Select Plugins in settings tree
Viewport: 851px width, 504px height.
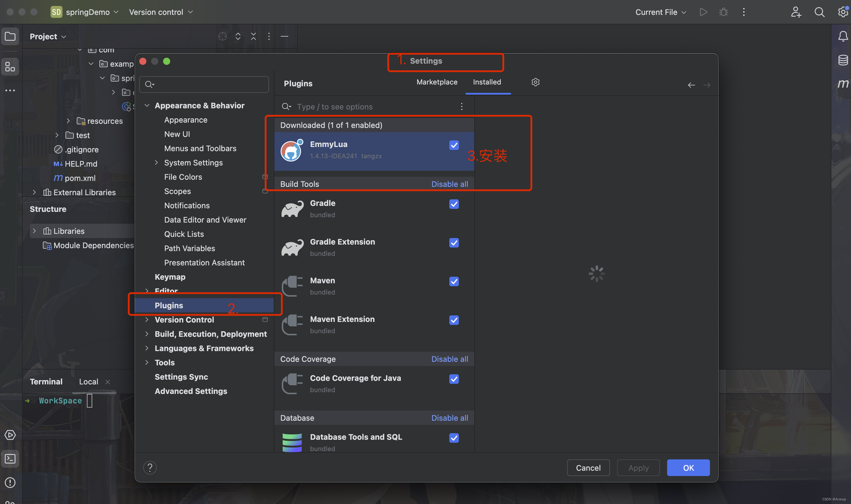click(204, 305)
